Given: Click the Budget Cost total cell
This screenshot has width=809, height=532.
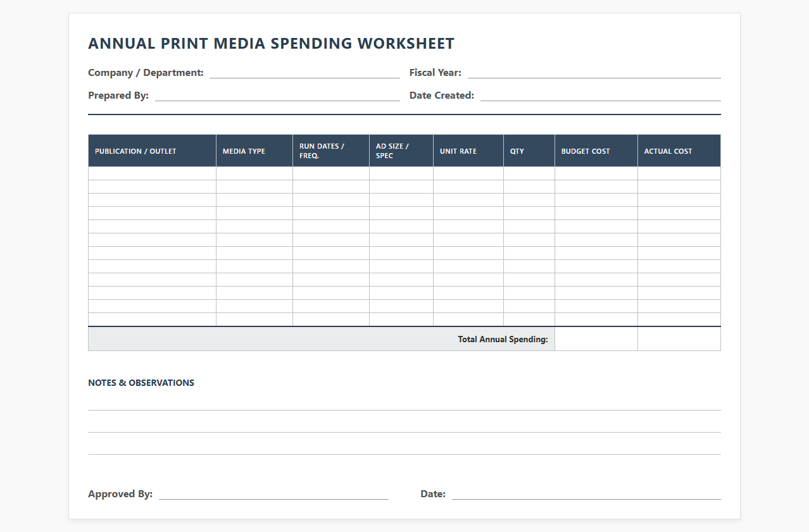Looking at the screenshot, I should coord(596,339).
